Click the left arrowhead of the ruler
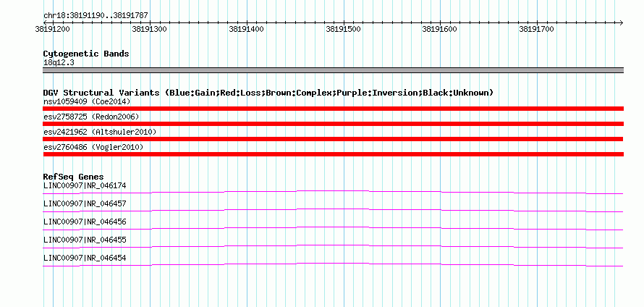Screen dimensions: 644x307 [45, 22]
